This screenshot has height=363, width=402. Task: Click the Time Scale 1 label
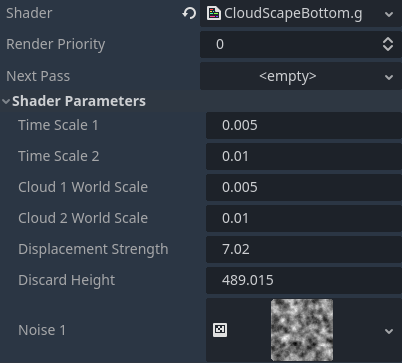click(58, 125)
